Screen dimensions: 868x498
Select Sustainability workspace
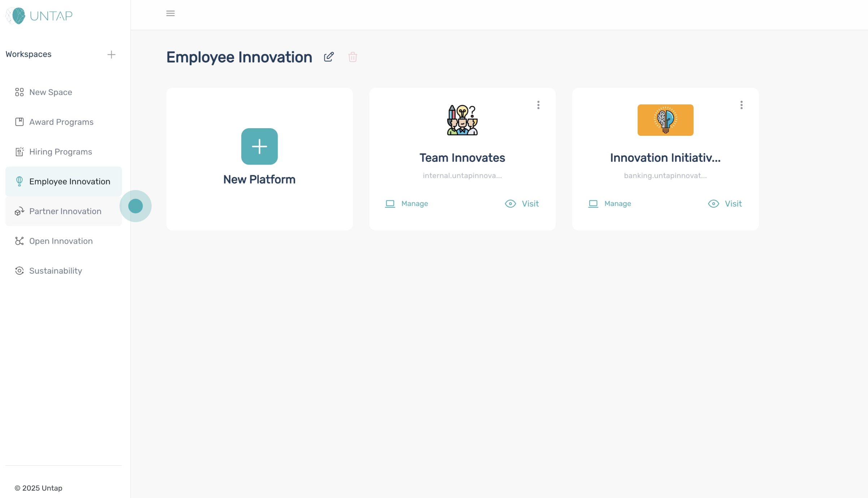[x=55, y=271]
